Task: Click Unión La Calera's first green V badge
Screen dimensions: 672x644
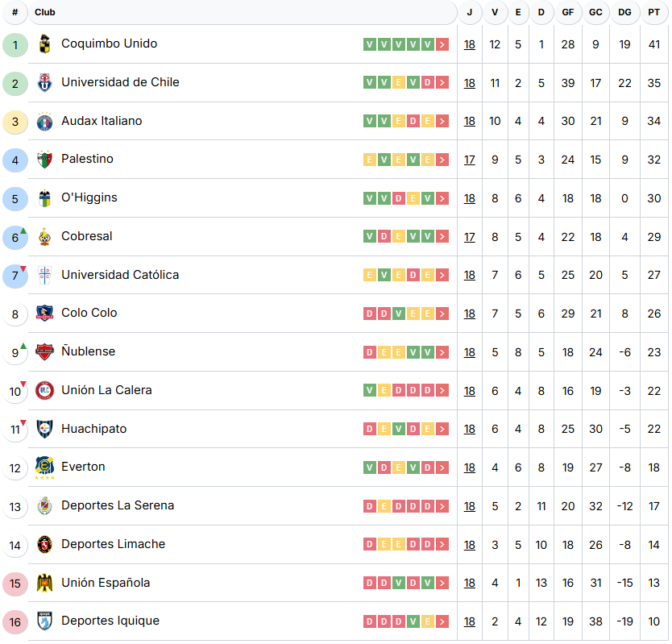Action: click(370, 391)
